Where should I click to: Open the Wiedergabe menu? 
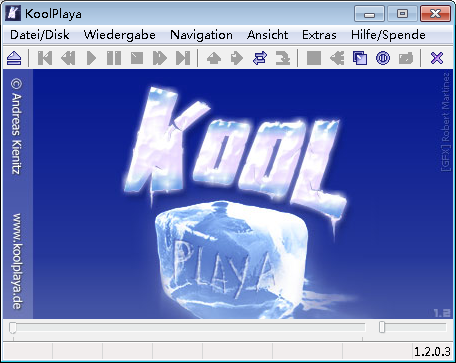[x=119, y=35]
